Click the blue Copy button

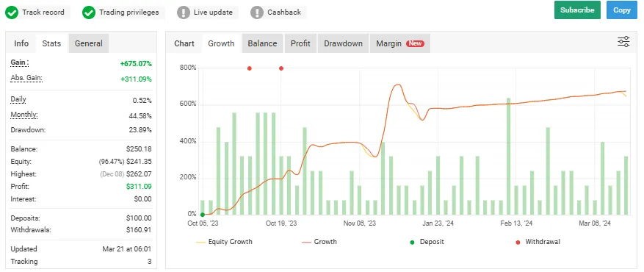click(621, 10)
